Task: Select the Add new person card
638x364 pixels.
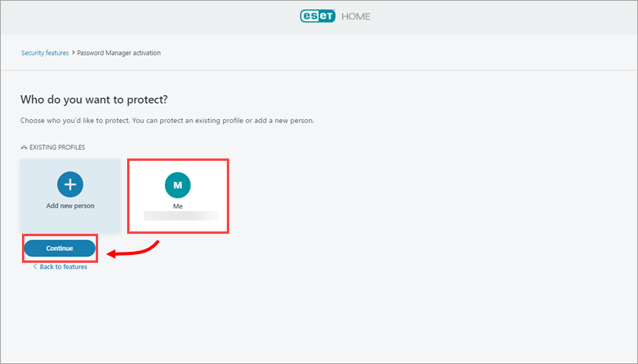Action: click(x=71, y=195)
